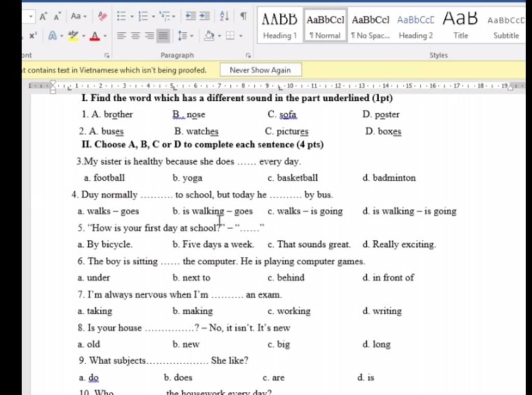Click answer "d. in front of"
This screenshot has width=532, height=395.
[388, 278]
